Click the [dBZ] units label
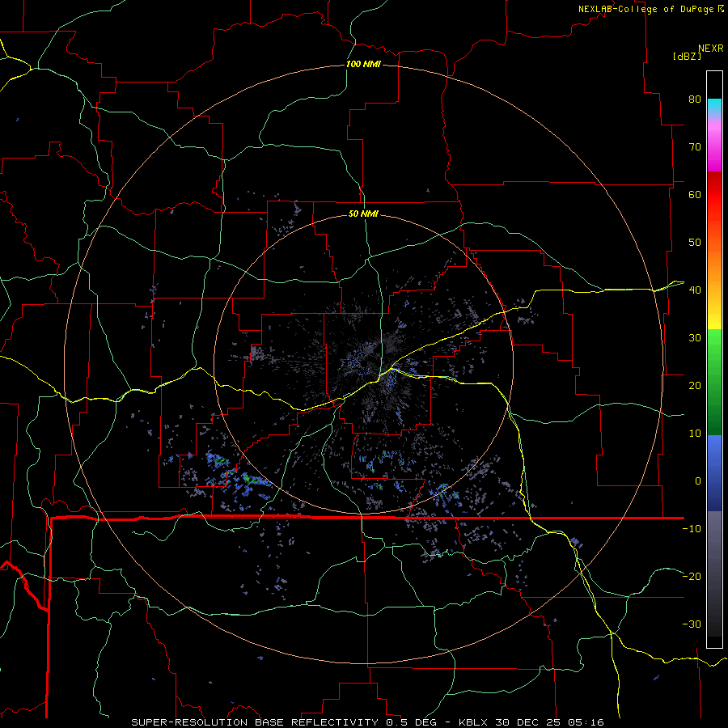Viewport: 728px width, 728px height. coord(688,56)
